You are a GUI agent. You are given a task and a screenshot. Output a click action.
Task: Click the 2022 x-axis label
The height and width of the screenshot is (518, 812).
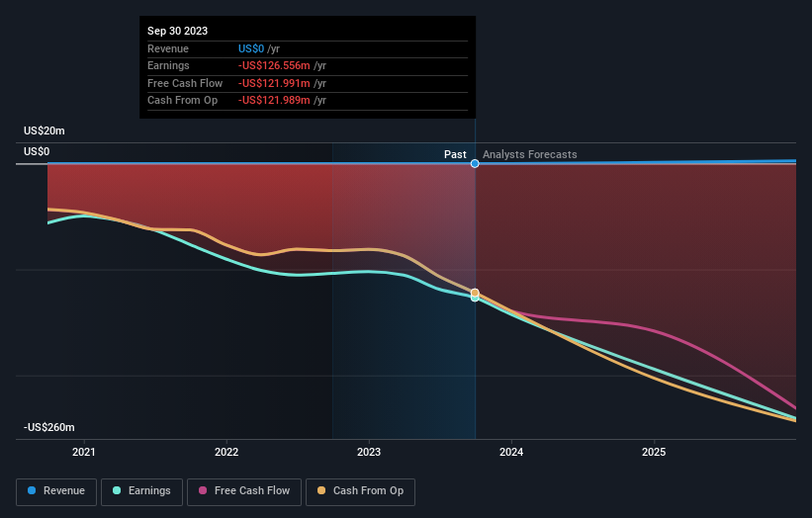click(x=226, y=452)
